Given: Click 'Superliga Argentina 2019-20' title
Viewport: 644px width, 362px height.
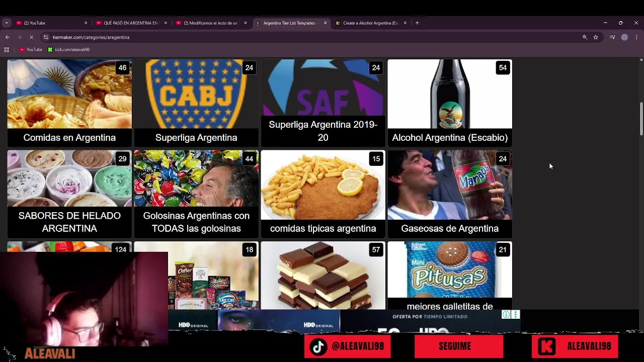Looking at the screenshot, I should 323,131.
